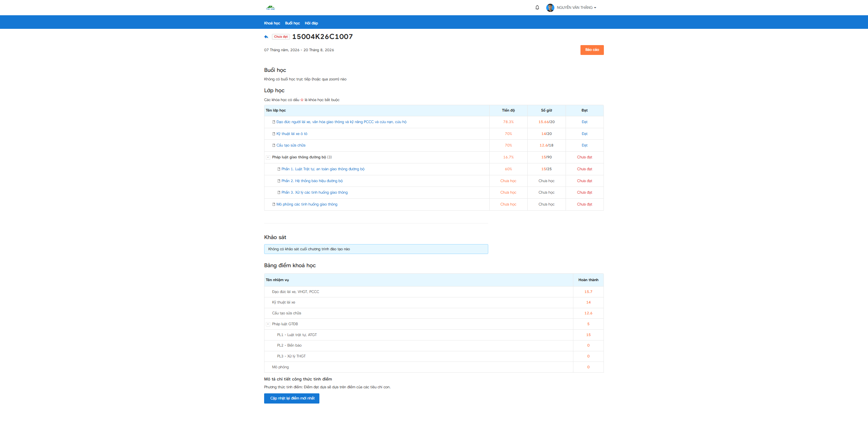This screenshot has height=431, width=868.
Task: Click Đạt column header
Action: [585, 111]
